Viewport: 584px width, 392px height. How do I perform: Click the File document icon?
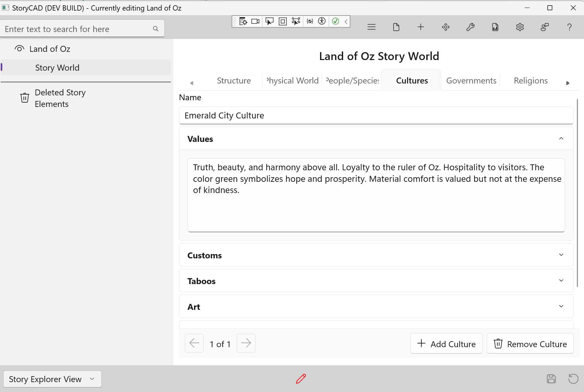396,27
